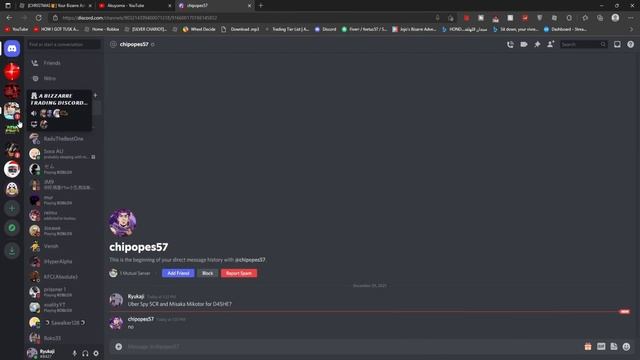The height and width of the screenshot is (360, 640).
Task: Click the message chipopes57 input box
Action: (351, 347)
